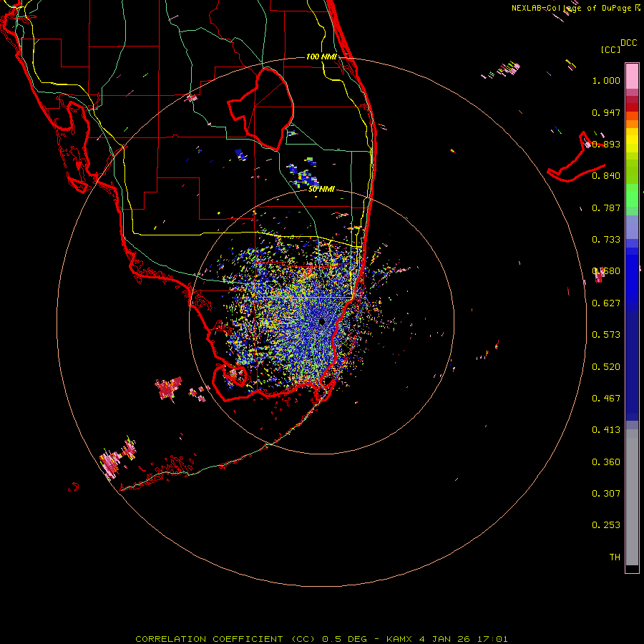Screen dimensions: 644x644
Task: Click the 0.627 scale value
Action: pos(606,303)
